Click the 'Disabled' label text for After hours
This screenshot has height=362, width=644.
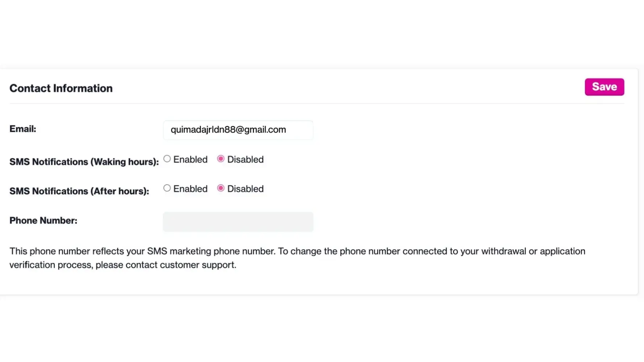pos(245,189)
